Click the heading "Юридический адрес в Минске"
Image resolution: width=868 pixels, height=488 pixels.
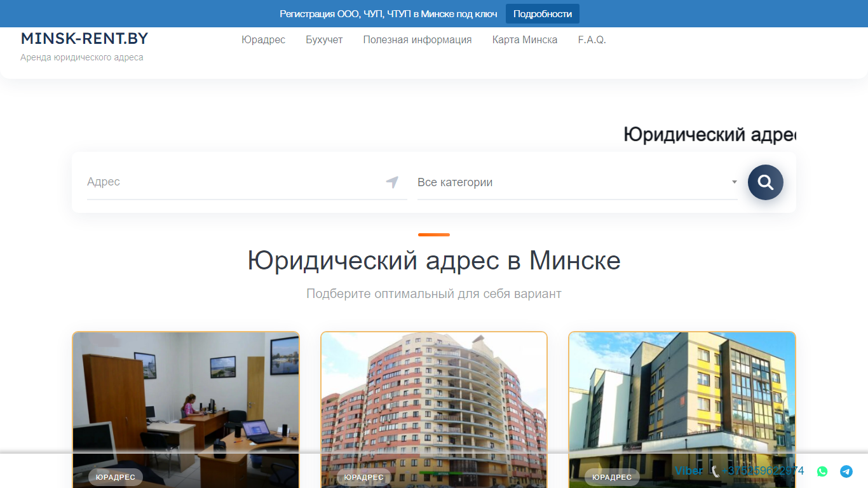pos(434,261)
